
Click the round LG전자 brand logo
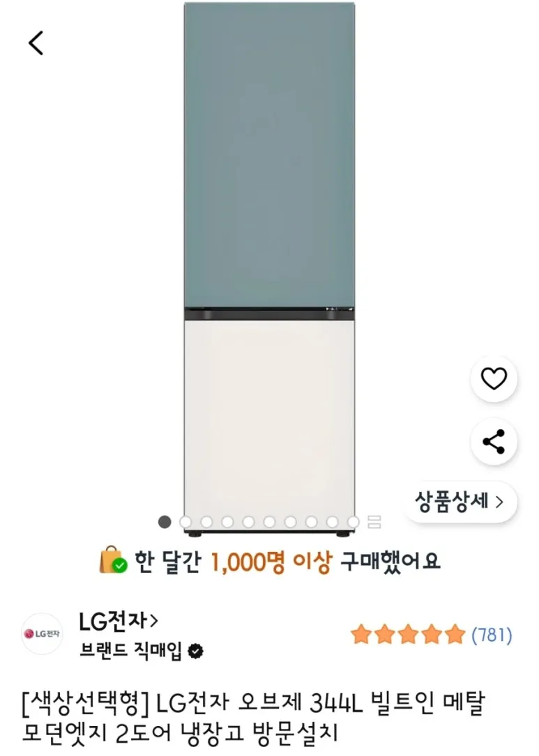coord(42,633)
